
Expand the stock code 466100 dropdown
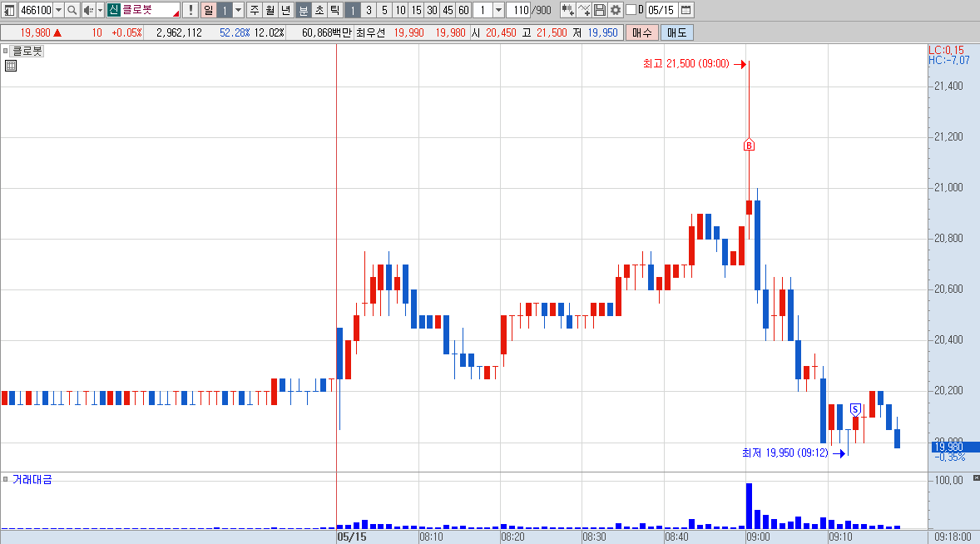tap(59, 10)
